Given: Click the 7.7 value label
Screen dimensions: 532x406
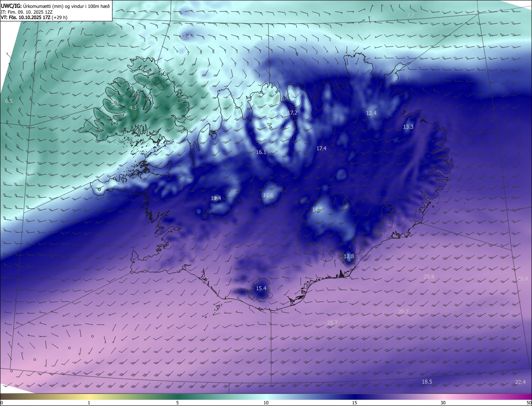Looking at the screenshot, I should coord(411,15).
